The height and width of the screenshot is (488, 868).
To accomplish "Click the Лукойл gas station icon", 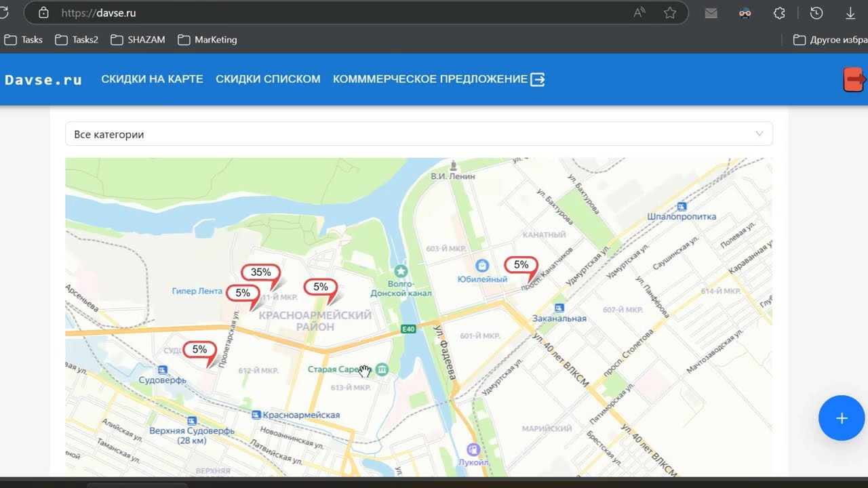I will click(x=473, y=449).
